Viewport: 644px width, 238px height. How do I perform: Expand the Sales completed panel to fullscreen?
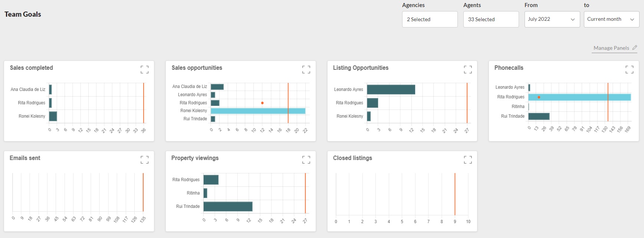click(144, 69)
